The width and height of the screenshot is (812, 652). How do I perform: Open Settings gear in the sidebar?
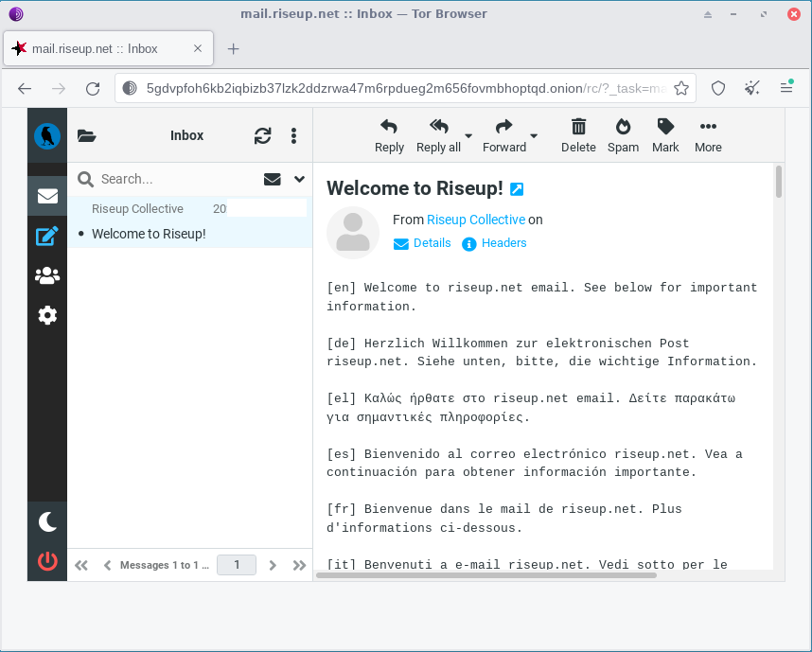[47, 315]
